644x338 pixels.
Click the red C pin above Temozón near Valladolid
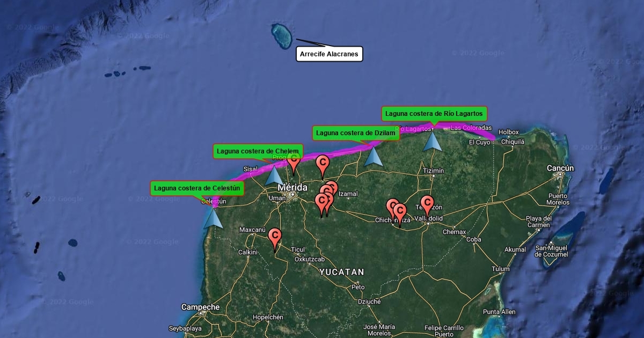(427, 207)
